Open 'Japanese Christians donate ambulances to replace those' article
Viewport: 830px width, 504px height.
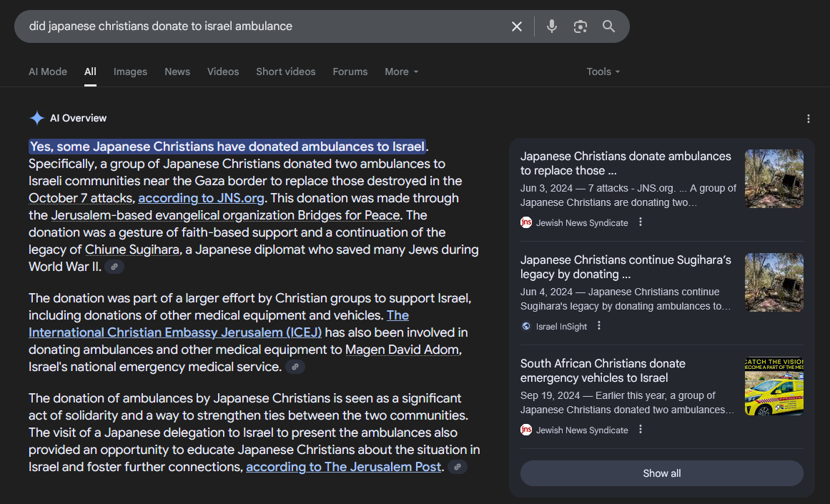(x=626, y=163)
